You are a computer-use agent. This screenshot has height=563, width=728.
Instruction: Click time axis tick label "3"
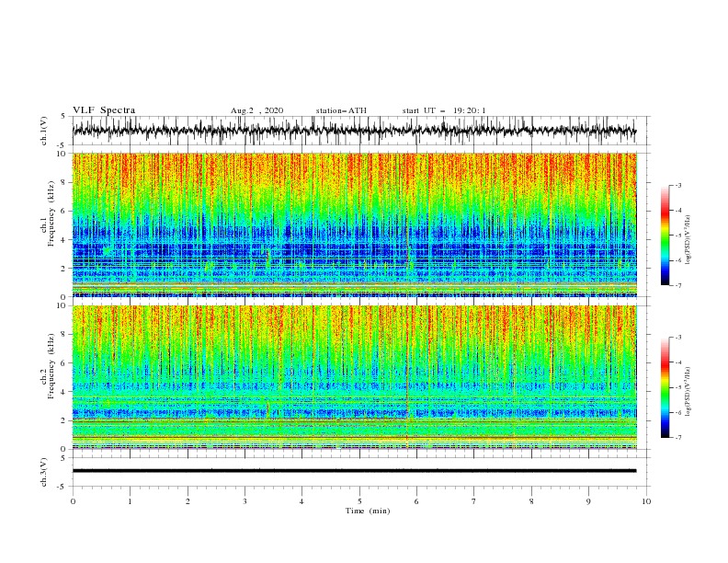tap(245, 501)
